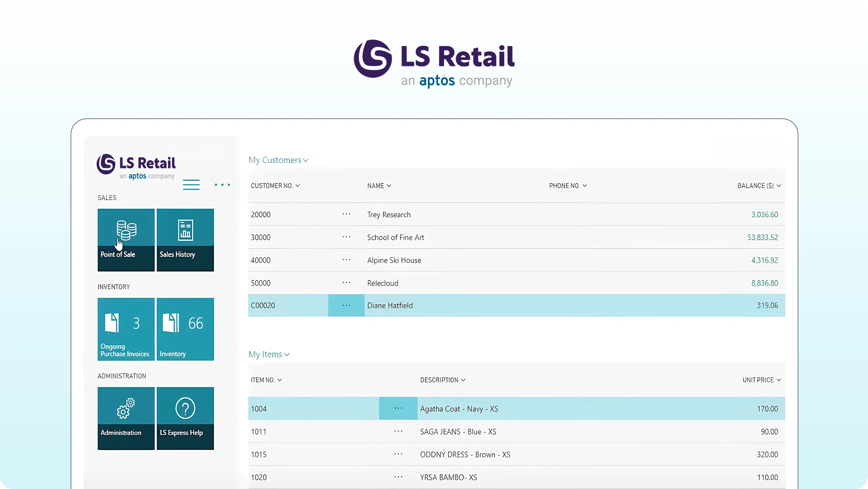Click context menu for customer C00020
The image size is (868, 489).
pyautogui.click(x=347, y=305)
